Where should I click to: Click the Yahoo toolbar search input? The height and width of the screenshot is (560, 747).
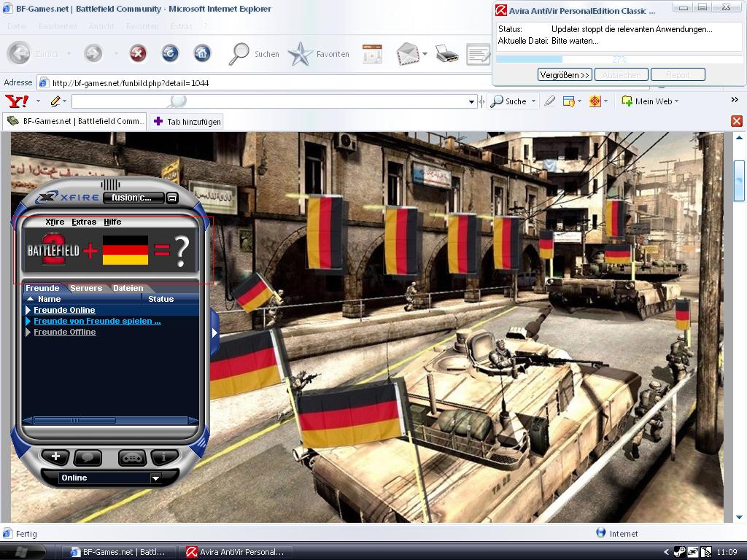tap(269, 101)
